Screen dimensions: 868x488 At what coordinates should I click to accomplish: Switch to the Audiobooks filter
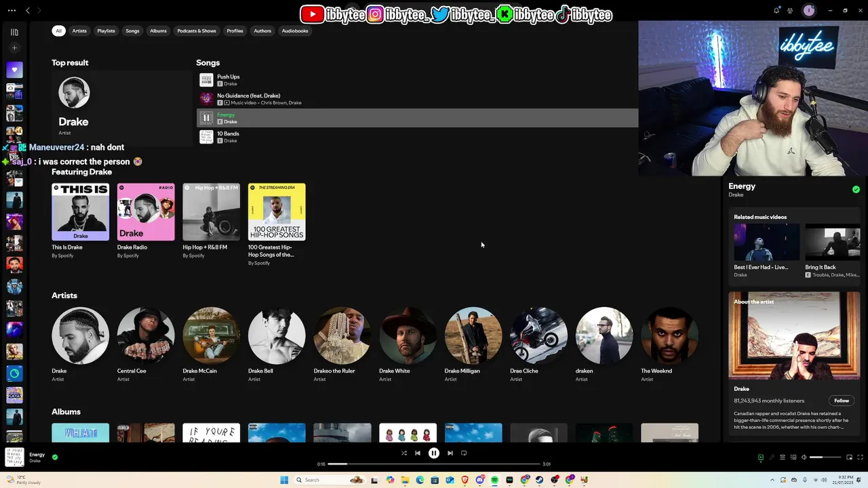click(295, 30)
